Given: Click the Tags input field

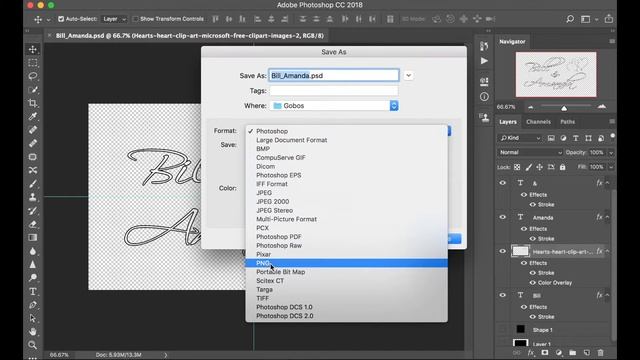Looking at the screenshot, I should [334, 91].
